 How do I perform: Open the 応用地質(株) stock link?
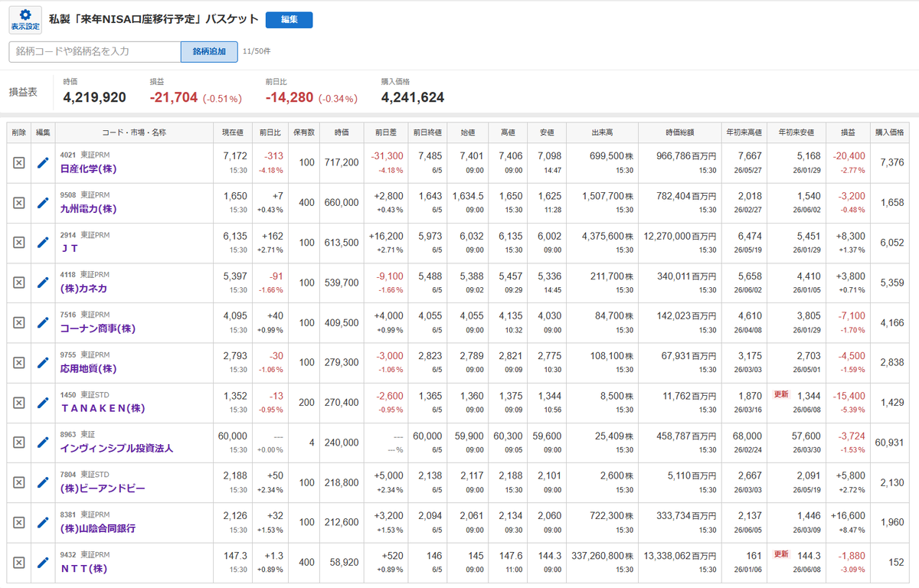88,368
